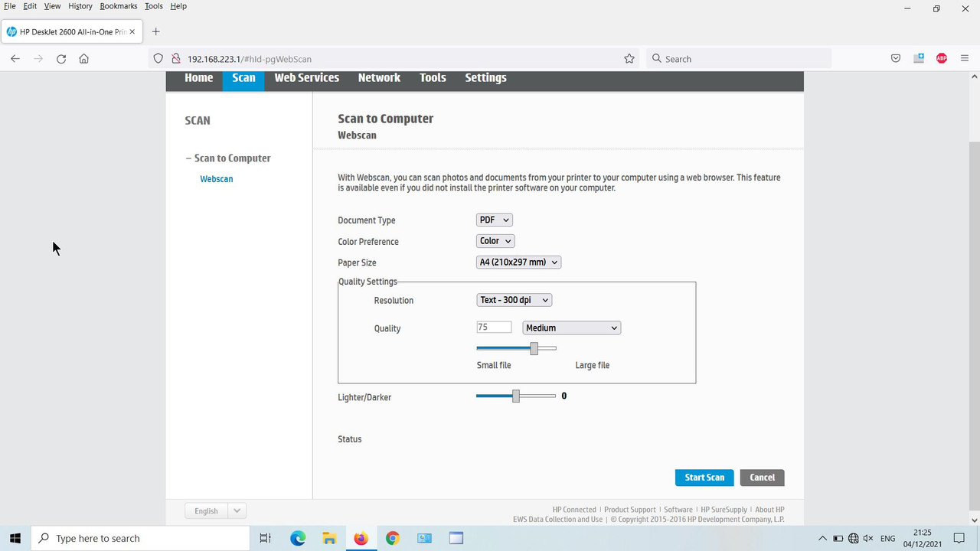The height and width of the screenshot is (551, 980).
Task: Click the battery tray icon
Action: (838, 539)
